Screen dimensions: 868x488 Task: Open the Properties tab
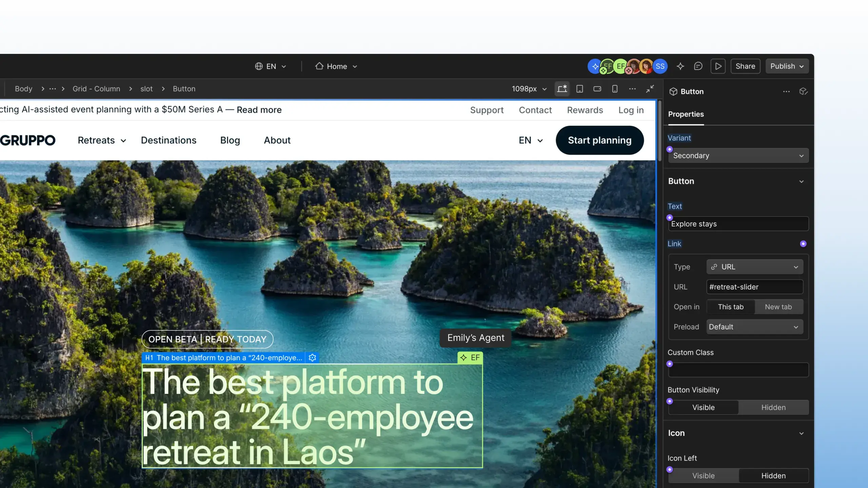click(x=686, y=114)
